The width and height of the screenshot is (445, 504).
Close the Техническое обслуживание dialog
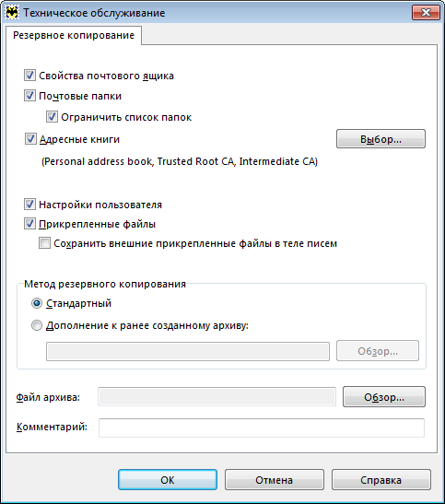(426, 13)
